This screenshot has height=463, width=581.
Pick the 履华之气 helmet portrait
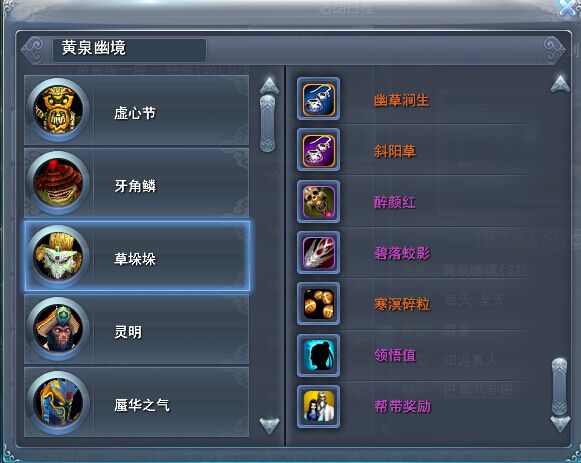[x=58, y=403]
